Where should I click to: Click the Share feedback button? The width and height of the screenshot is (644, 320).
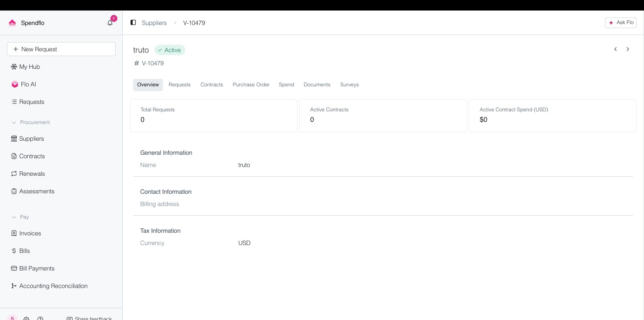click(89, 319)
